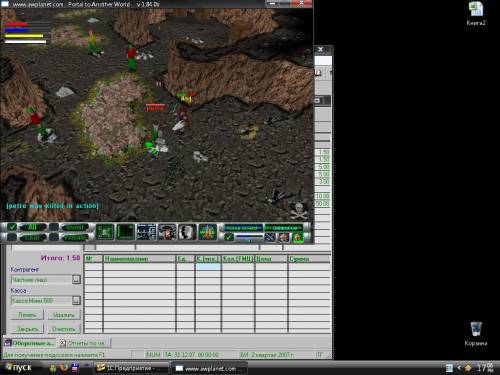Click the Печать button
500x375 pixels.
tap(27, 315)
